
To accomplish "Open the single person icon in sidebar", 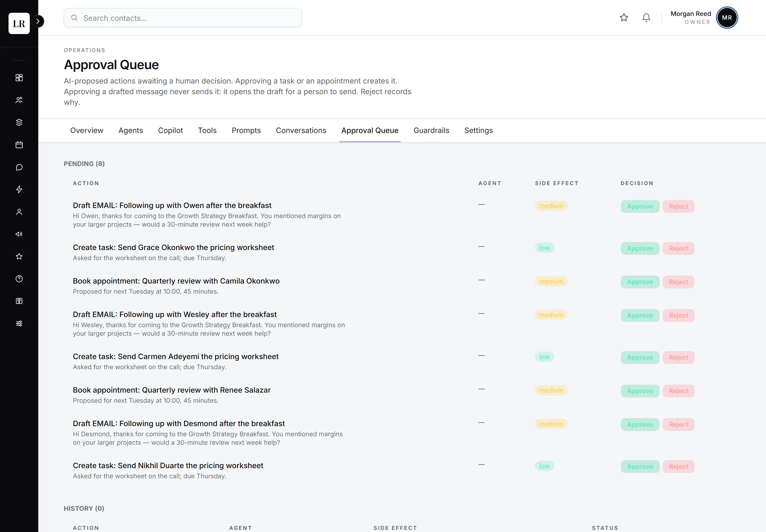I will point(19,212).
